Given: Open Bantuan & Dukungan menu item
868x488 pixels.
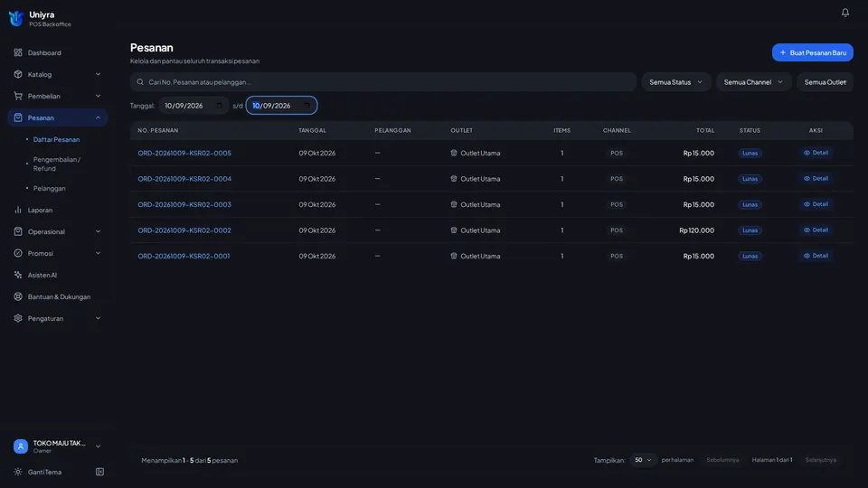Looking at the screenshot, I should [x=58, y=296].
